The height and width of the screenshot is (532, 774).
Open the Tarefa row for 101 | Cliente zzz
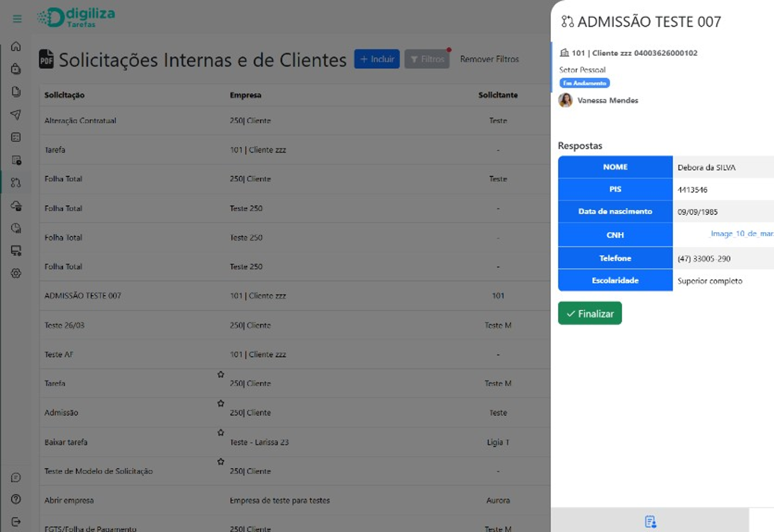tap(295, 150)
